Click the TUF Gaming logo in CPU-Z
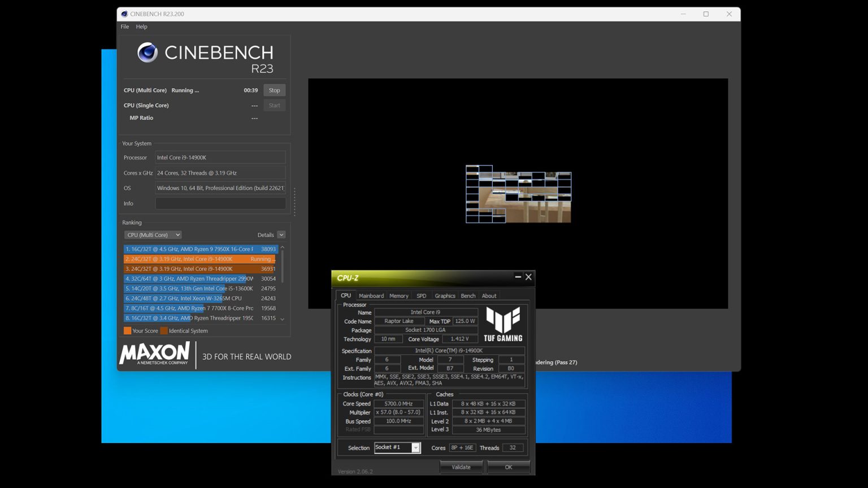 pyautogui.click(x=503, y=324)
